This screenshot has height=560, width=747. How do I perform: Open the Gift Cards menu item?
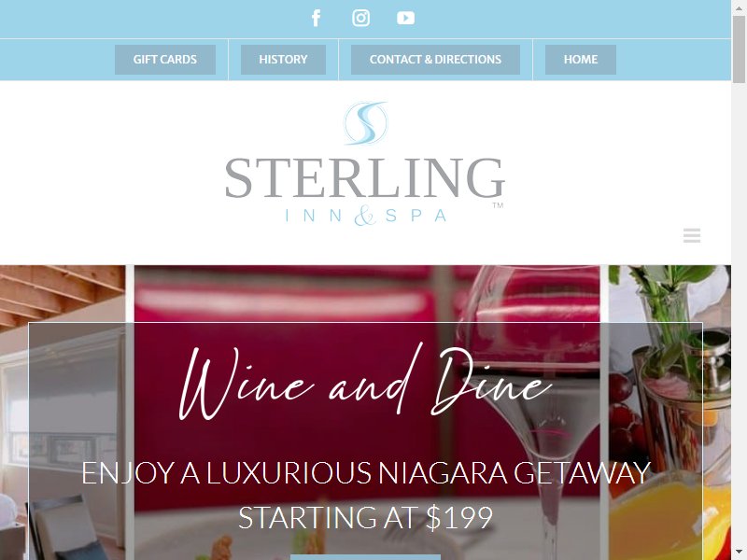click(165, 60)
